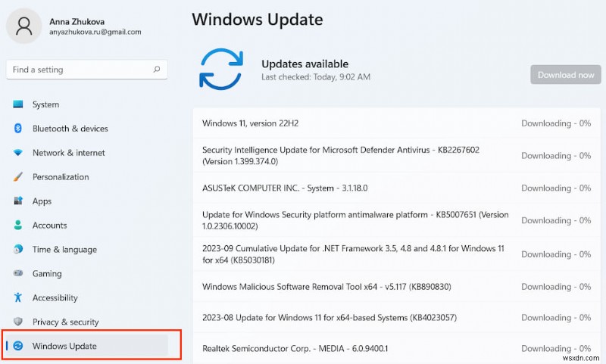This screenshot has height=364, width=606.
Task: Click the Accessibility figure icon
Action: click(x=17, y=297)
